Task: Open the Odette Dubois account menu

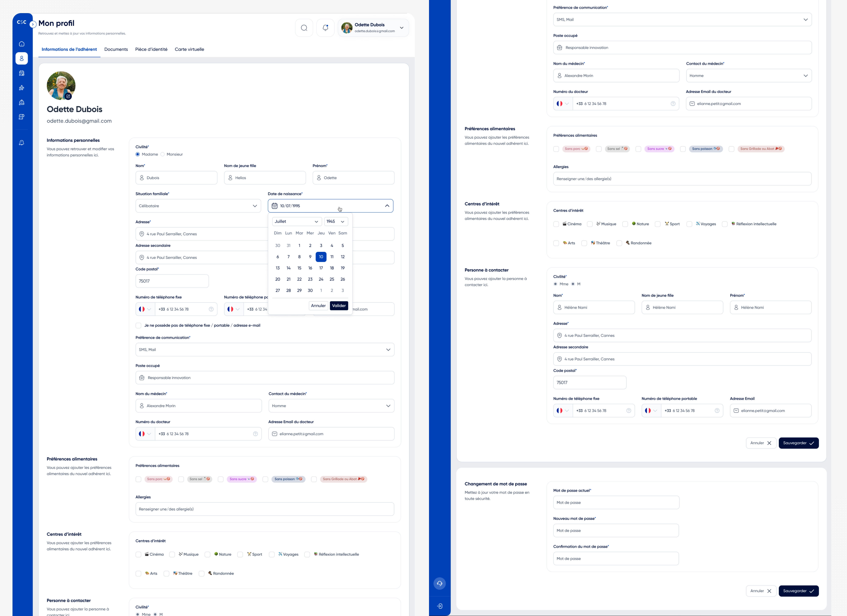Action: 374,28
